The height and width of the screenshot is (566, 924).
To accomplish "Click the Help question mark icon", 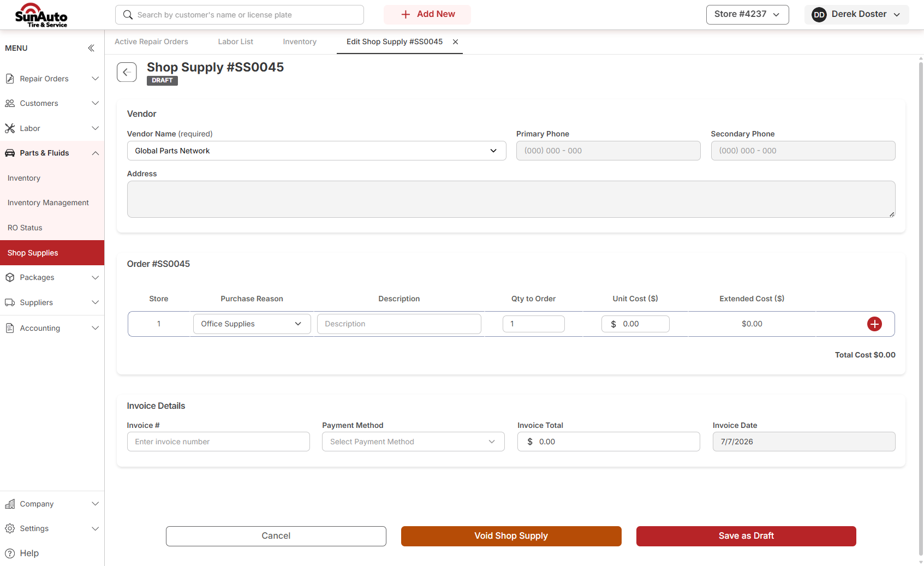I will coord(10,553).
